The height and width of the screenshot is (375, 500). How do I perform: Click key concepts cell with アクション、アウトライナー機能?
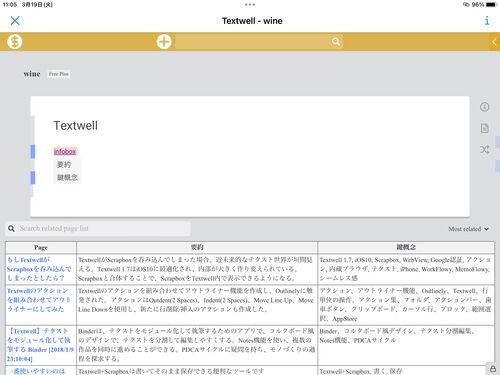coord(406,304)
